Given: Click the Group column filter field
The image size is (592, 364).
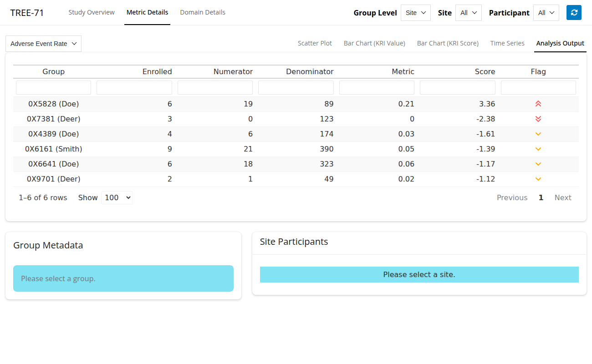Looking at the screenshot, I should tap(53, 87).
